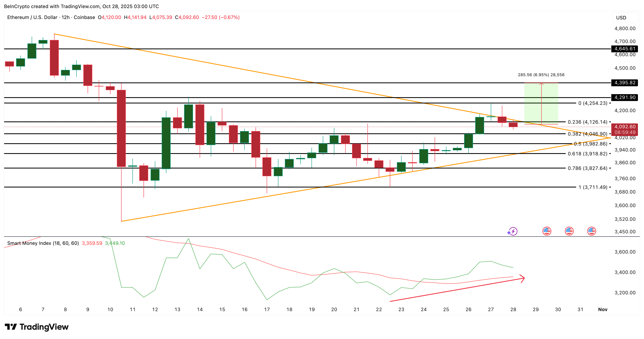Click the 08:59:49 candle countdown timer
The width and height of the screenshot is (644, 339).
625,132
